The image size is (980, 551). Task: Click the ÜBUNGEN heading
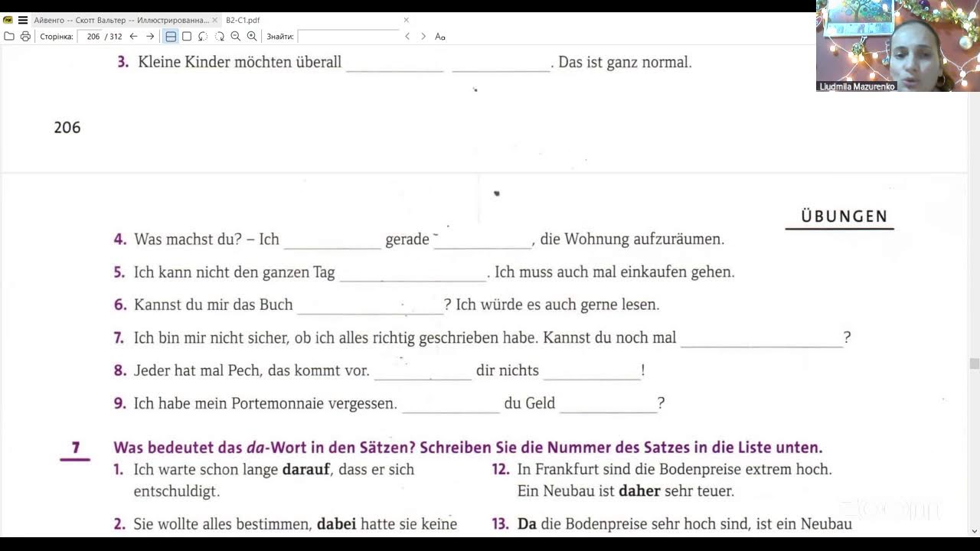pyautogui.click(x=844, y=217)
